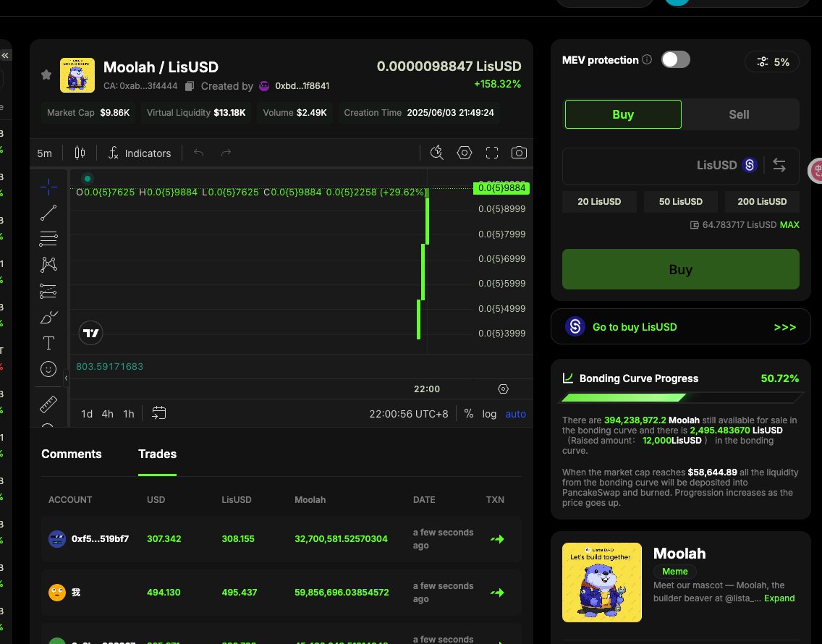Set chart range to 4h
Viewport: 822px width, 644px height.
[108, 414]
